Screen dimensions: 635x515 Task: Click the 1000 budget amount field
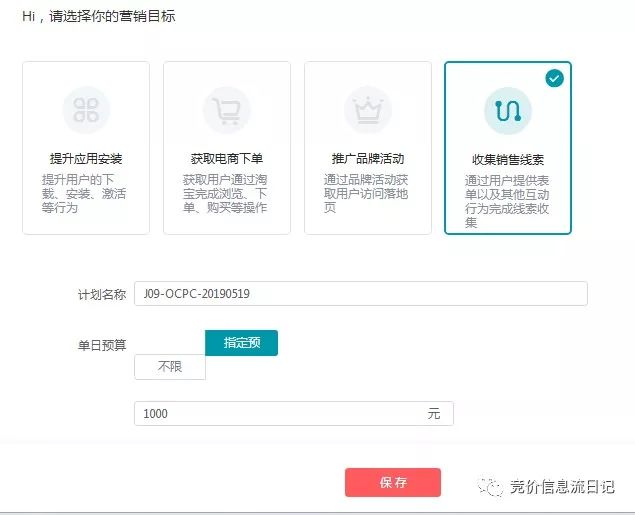[x=294, y=413]
